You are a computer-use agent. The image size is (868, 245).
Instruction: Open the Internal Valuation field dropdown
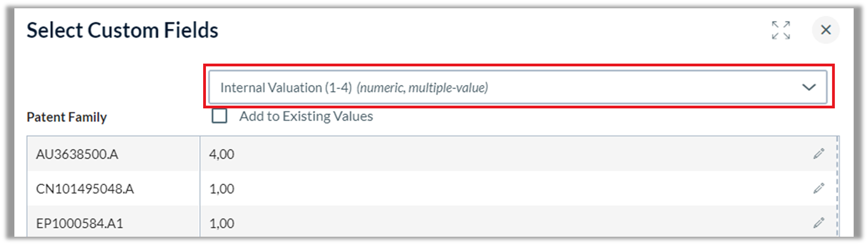click(517, 87)
